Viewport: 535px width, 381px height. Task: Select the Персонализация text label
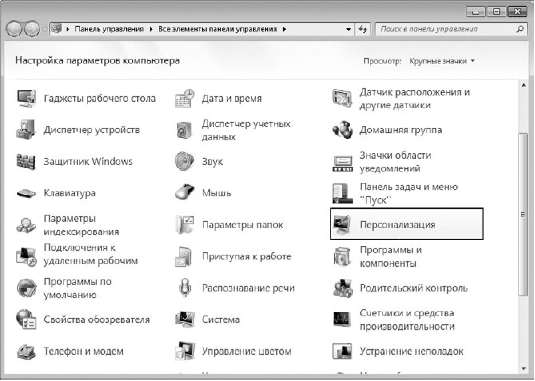tap(397, 225)
